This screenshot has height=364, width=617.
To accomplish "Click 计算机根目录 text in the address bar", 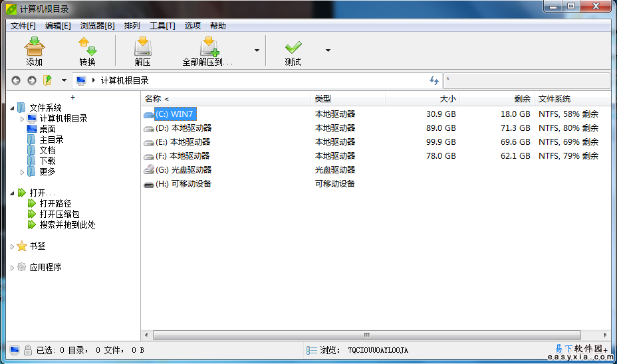I will click(x=125, y=80).
